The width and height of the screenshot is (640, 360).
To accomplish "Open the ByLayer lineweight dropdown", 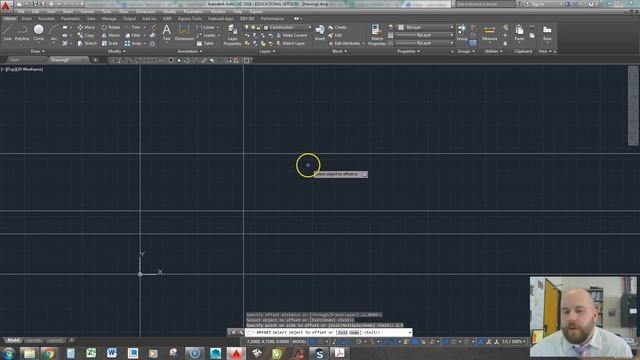I will (x=424, y=35).
